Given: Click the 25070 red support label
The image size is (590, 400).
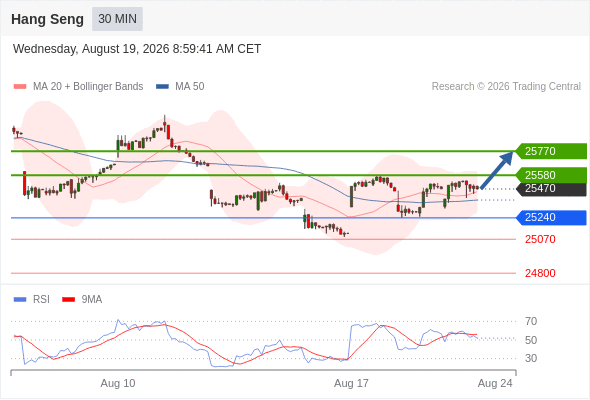Looking at the screenshot, I should (x=540, y=239).
